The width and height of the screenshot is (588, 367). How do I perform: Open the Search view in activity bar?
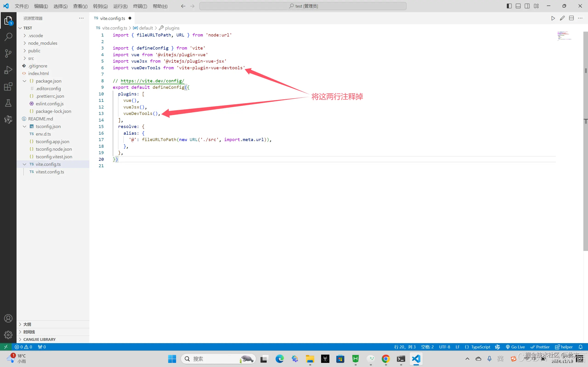pyautogui.click(x=8, y=37)
